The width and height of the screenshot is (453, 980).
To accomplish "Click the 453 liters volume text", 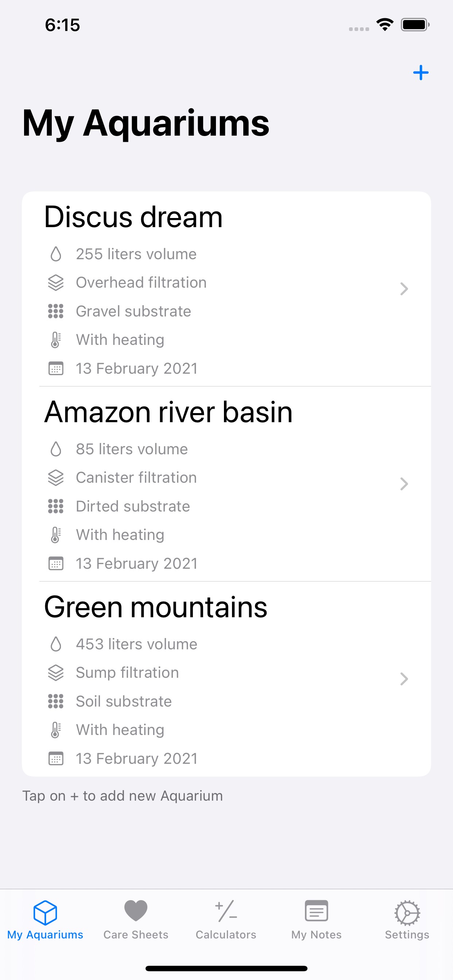I will [x=136, y=644].
